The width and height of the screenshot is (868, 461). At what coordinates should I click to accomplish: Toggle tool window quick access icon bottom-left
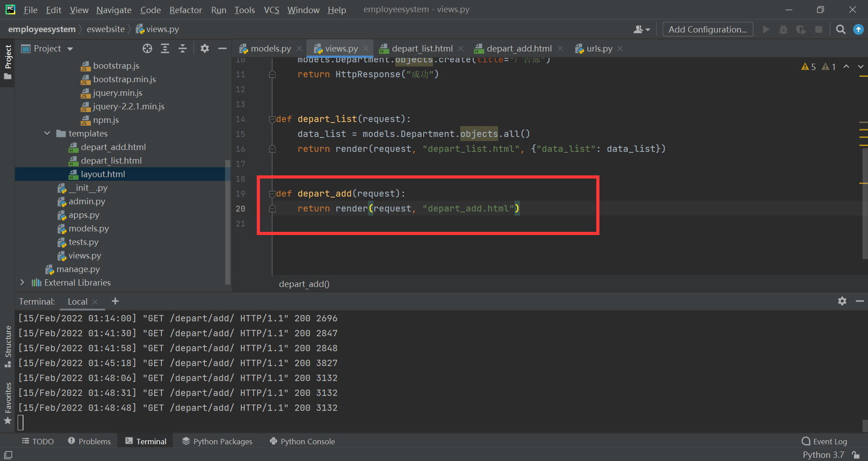8,455
